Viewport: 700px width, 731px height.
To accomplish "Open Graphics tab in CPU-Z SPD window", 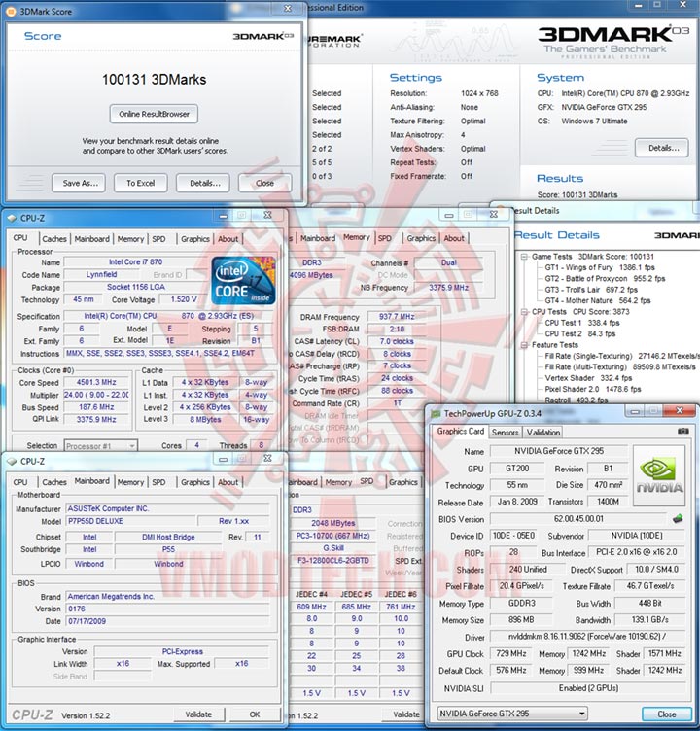I will (402, 482).
